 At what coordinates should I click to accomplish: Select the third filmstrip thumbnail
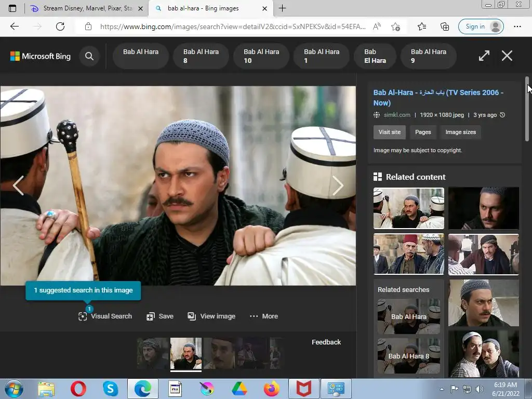click(219, 353)
